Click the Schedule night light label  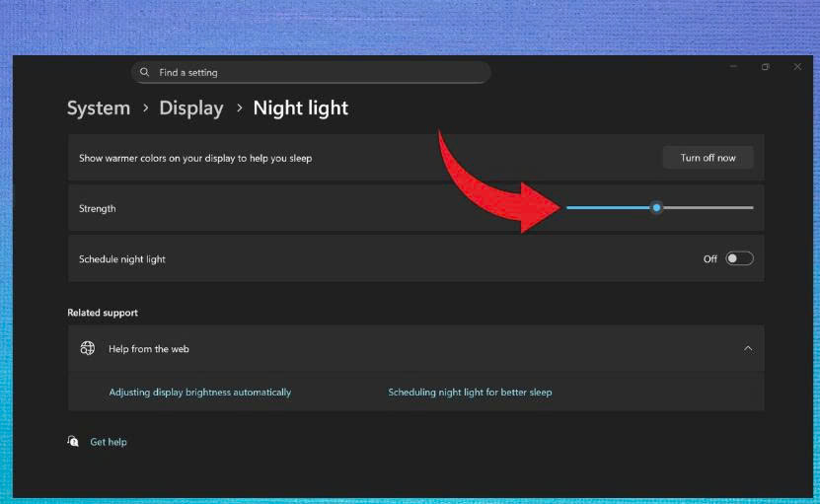pos(121,259)
